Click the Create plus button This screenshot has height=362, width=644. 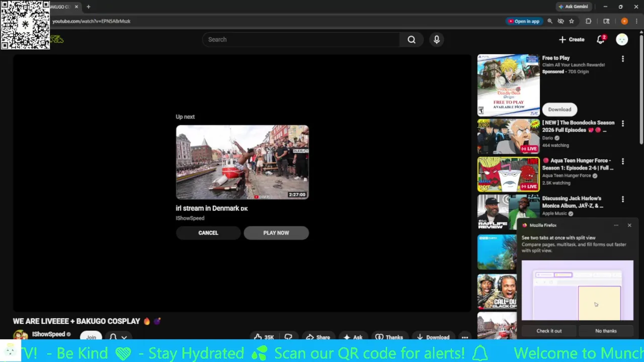572,40
